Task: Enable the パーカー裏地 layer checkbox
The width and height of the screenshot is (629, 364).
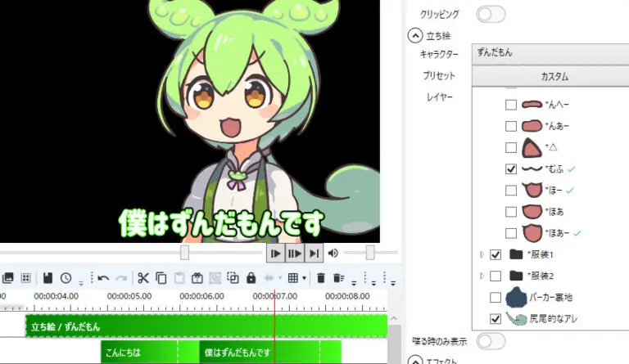Action: click(x=495, y=298)
